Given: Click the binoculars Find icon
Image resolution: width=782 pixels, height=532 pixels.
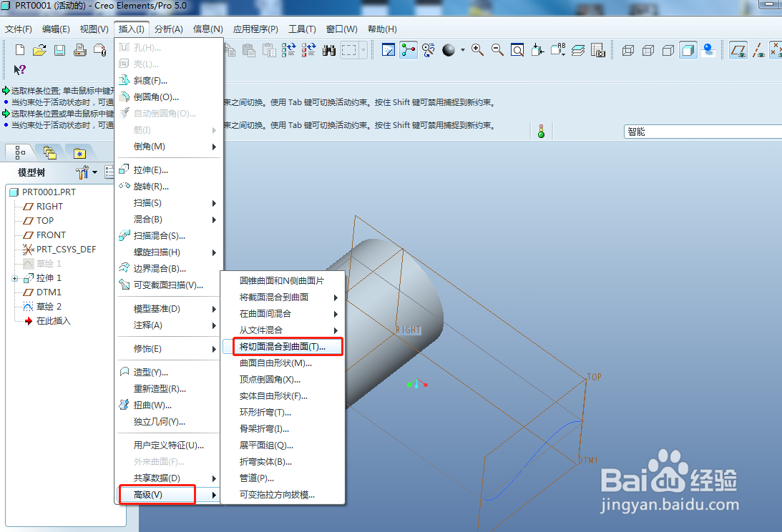Looking at the screenshot, I should (x=329, y=50).
